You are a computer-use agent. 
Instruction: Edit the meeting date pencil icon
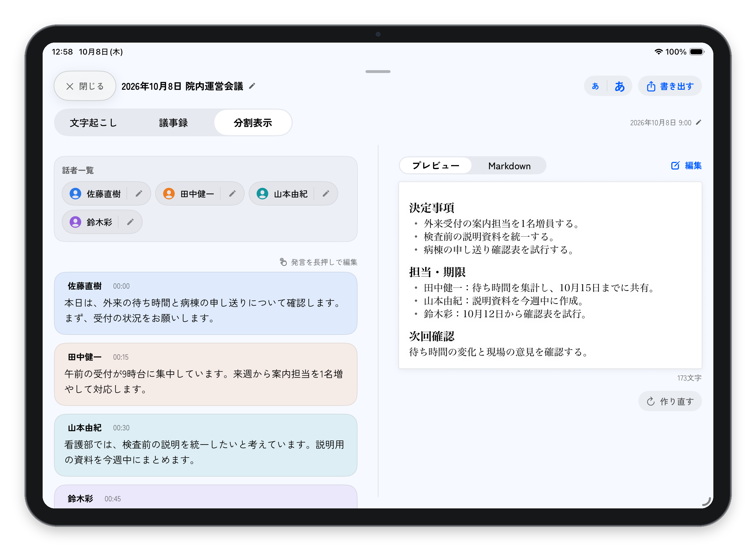click(698, 122)
